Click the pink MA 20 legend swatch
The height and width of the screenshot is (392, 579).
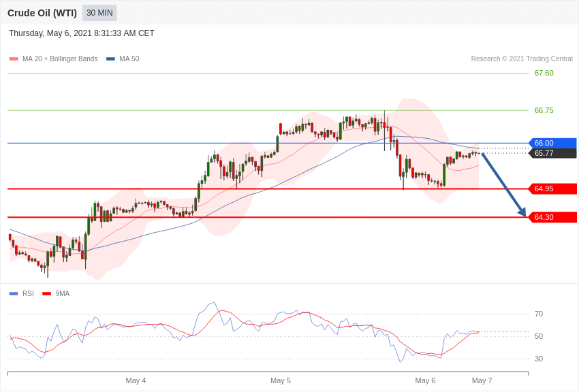coord(14,59)
